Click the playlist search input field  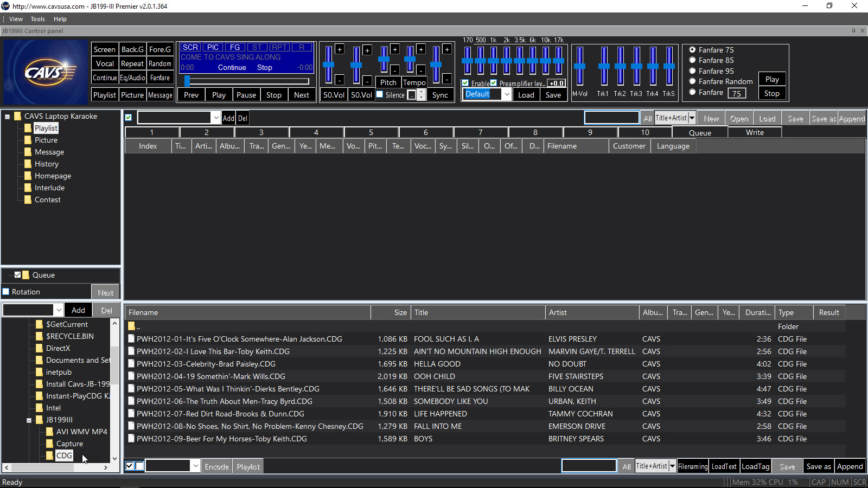611,118
